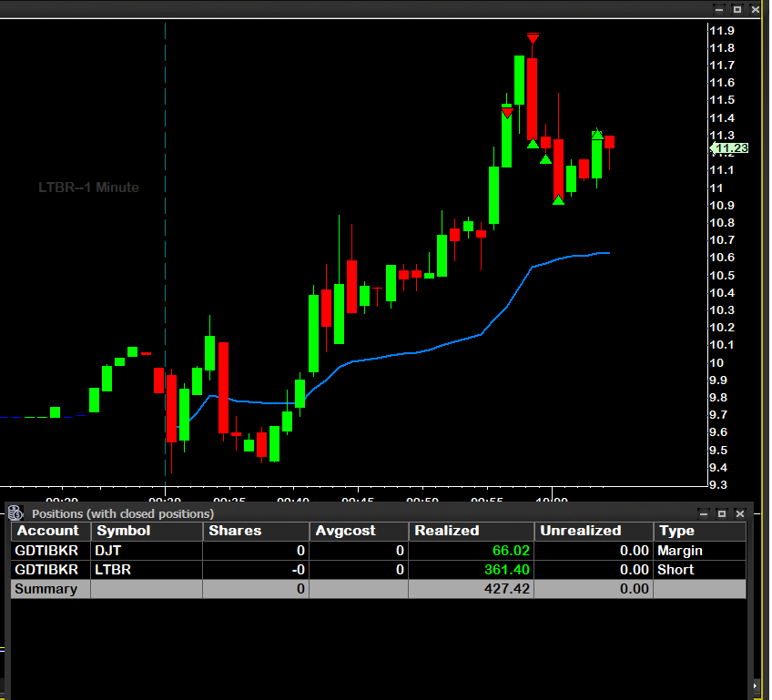Select the LTBR symbol cell
The width and height of the screenshot is (772, 700).
pyautogui.click(x=147, y=570)
